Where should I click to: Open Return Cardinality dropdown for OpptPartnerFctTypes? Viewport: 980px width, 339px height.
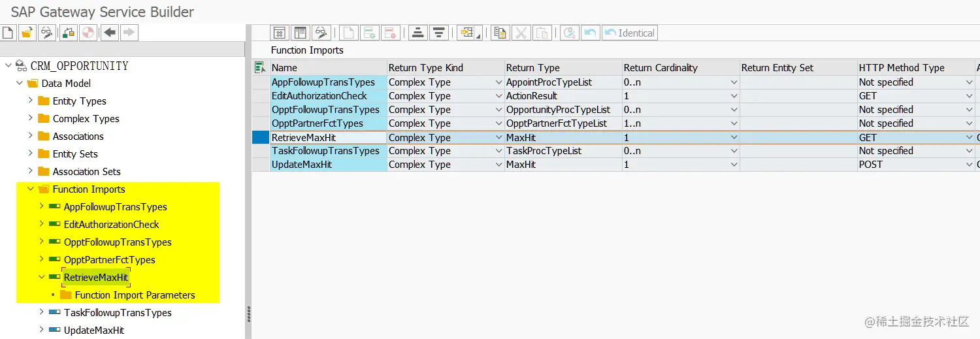734,123
